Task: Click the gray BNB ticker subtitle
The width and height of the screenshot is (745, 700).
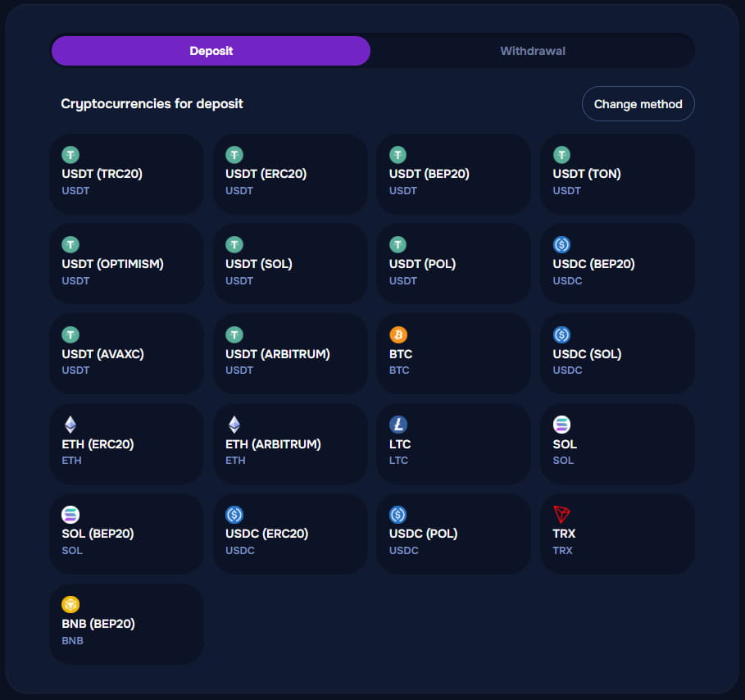Action: tap(72, 641)
